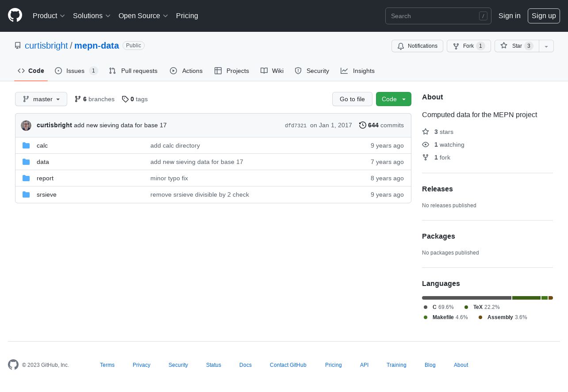Click the 1 fork link in About
Image resolution: width=568 pixels, height=392 pixels.
pos(436,157)
